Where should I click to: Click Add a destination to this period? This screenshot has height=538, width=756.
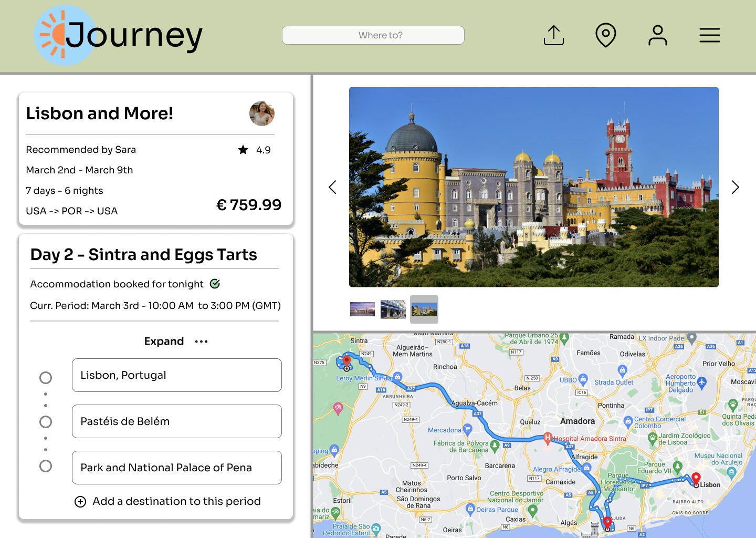pyautogui.click(x=176, y=501)
